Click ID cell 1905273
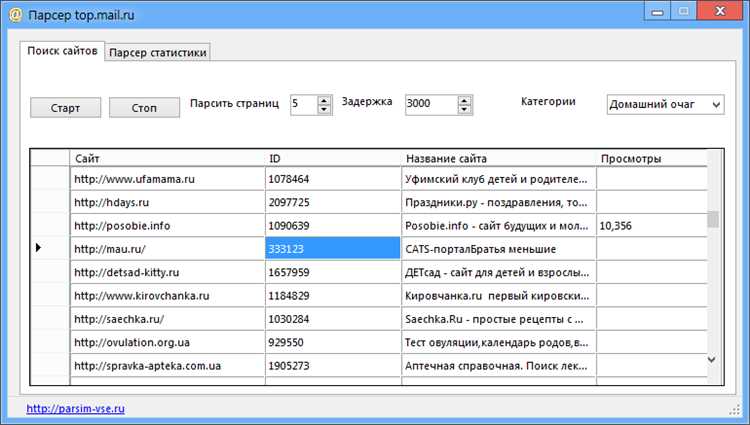The width and height of the screenshot is (750, 425). [x=333, y=366]
